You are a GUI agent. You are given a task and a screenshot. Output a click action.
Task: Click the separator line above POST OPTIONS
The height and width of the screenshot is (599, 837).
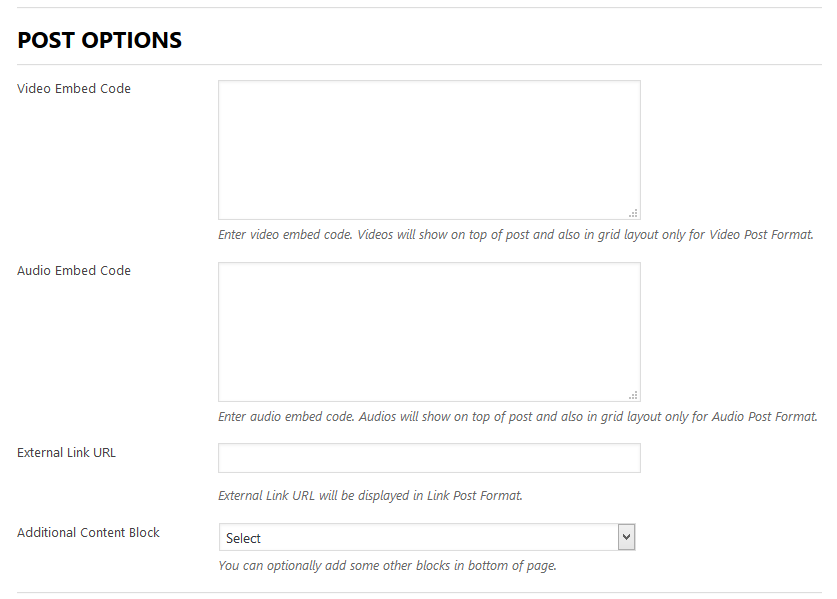click(x=418, y=8)
